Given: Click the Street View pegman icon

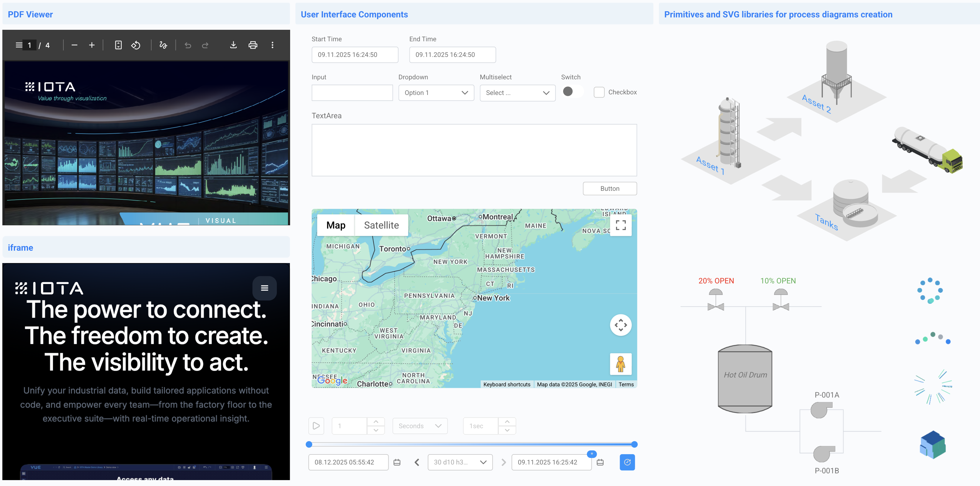Looking at the screenshot, I should 621,364.
